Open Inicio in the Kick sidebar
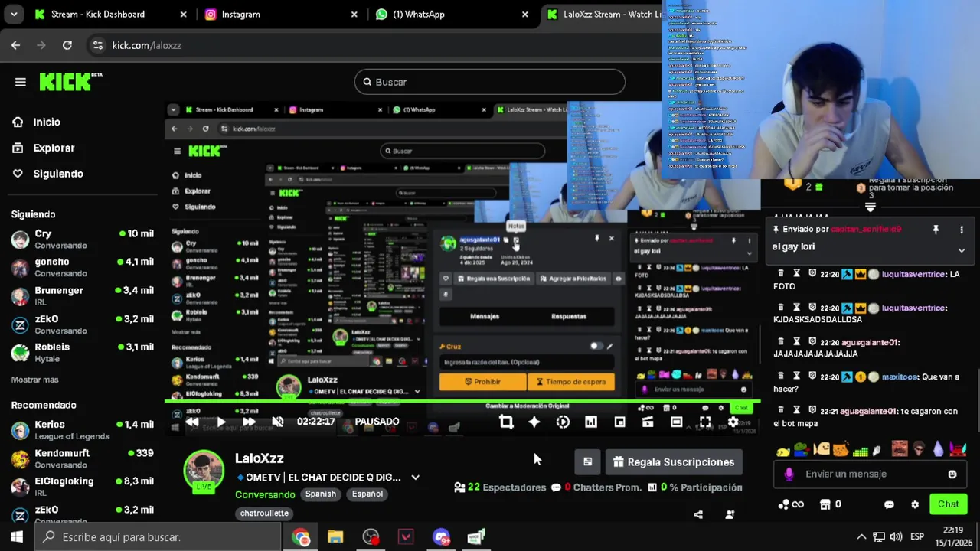The height and width of the screenshot is (551, 980). coord(36,122)
